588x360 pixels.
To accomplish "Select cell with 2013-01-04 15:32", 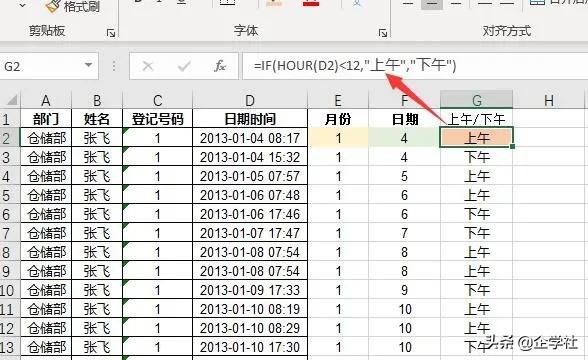I will pyautogui.click(x=250, y=157).
